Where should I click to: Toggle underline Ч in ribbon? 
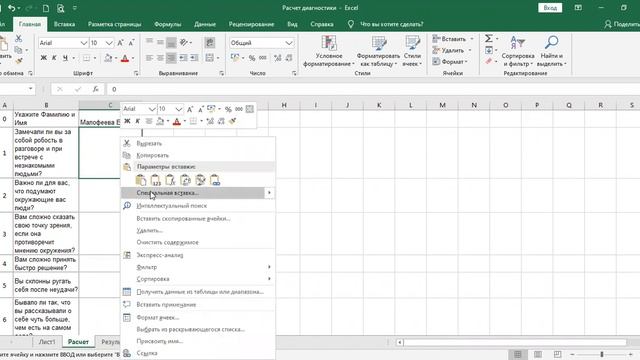[x=65, y=58]
